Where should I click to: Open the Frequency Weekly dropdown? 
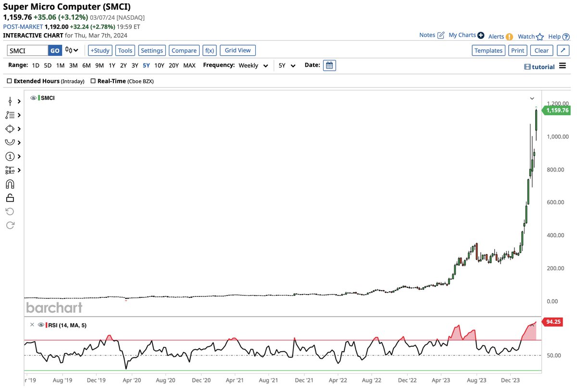pyautogui.click(x=253, y=65)
